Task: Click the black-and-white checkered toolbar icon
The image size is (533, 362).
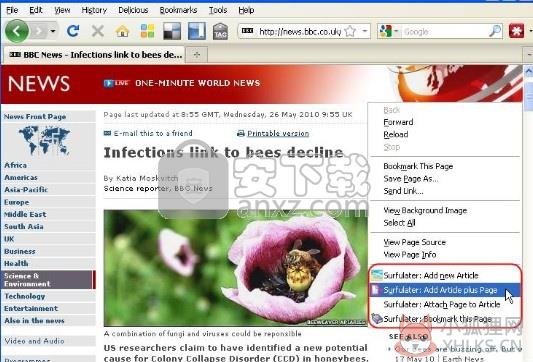Action: point(172,31)
